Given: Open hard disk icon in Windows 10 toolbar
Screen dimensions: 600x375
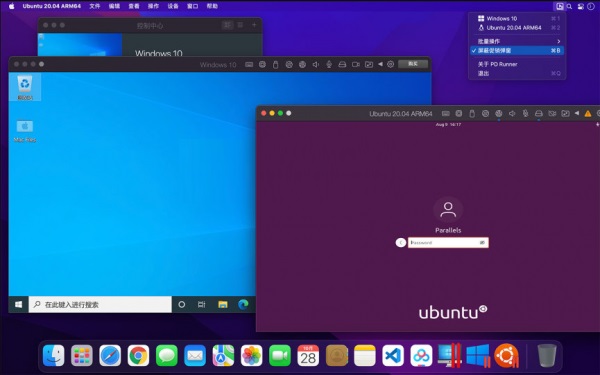Looking at the screenshot, I should pyautogui.click(x=342, y=64).
